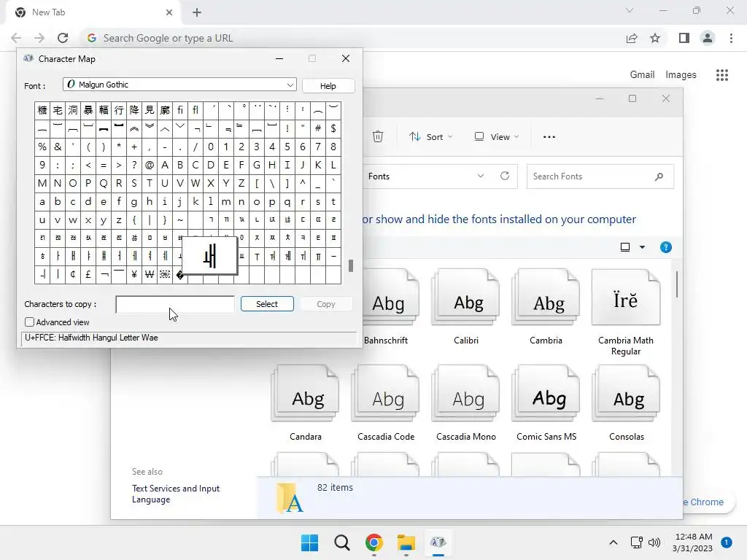Select the Candara font family
The image size is (747, 560).
point(306,402)
